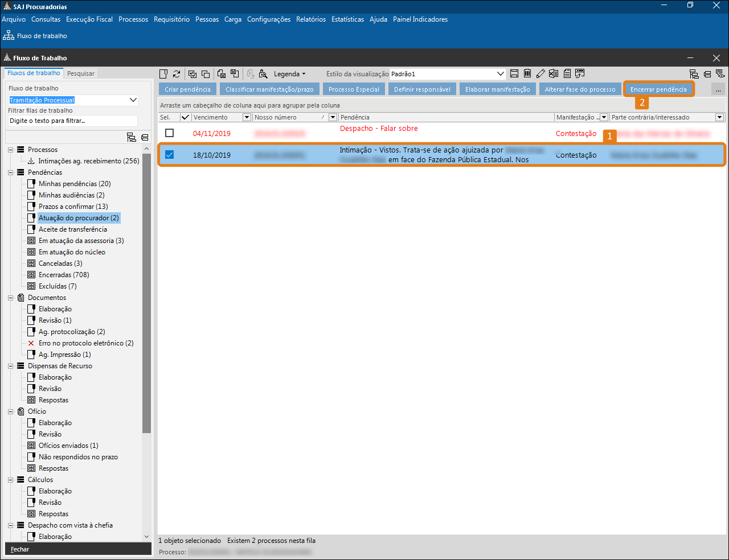Click the Fluxo de trabalho icon in top ribbon

pos(9,35)
